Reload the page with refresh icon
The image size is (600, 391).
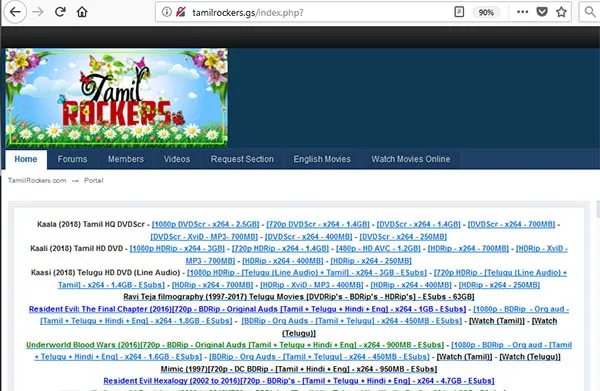[x=60, y=12]
